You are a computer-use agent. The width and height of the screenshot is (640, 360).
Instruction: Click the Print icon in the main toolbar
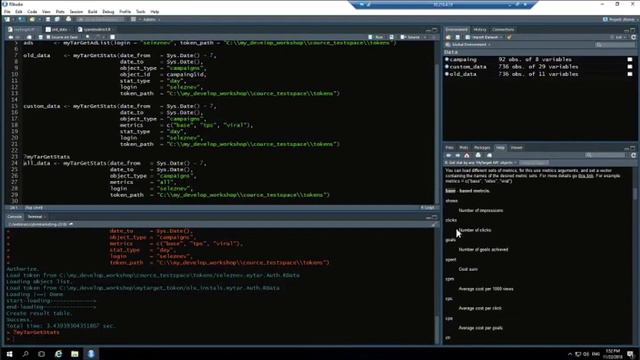68,19
